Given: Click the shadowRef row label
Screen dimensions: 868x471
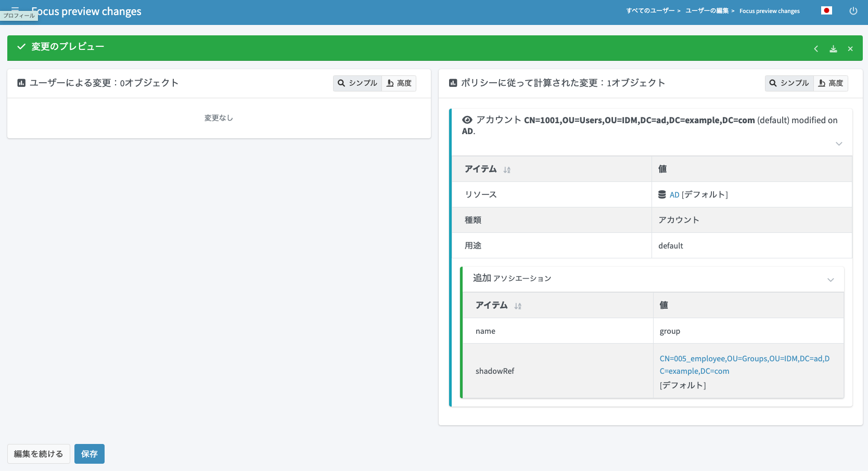Looking at the screenshot, I should coord(495,371).
